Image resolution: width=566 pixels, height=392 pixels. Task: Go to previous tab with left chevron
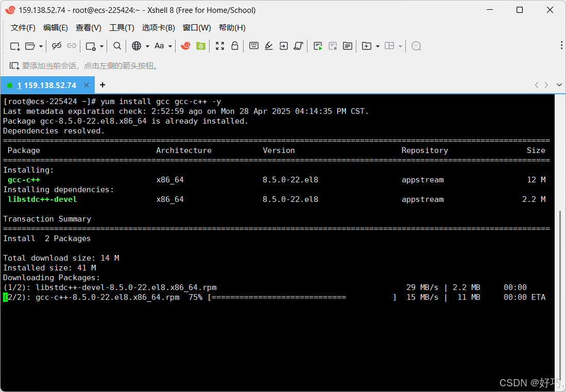(537, 85)
